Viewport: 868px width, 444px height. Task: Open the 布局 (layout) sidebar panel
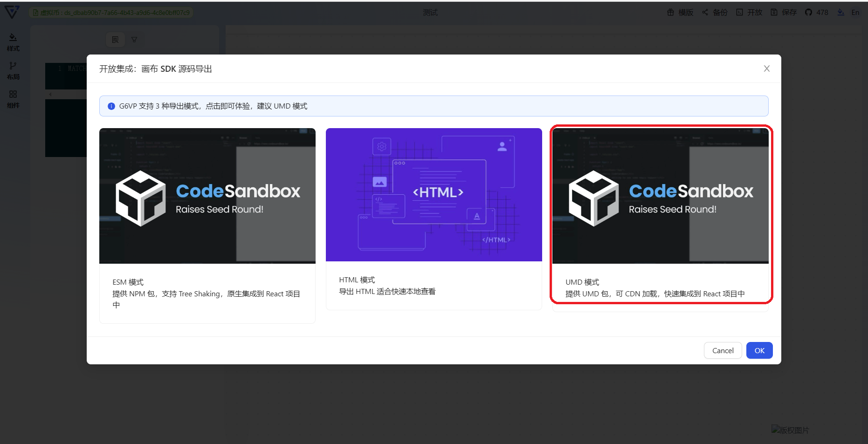click(x=13, y=71)
